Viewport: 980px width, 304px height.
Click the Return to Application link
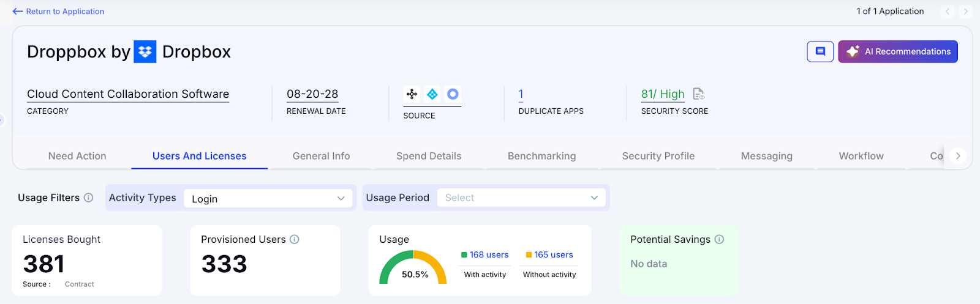[x=65, y=12]
